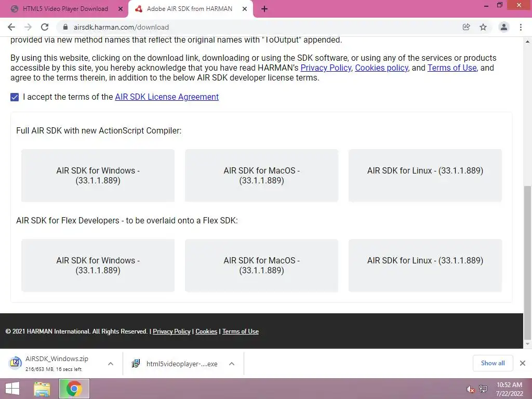Open the AIR SDK License Agreement link
This screenshot has width=532, height=399.
pos(167,97)
